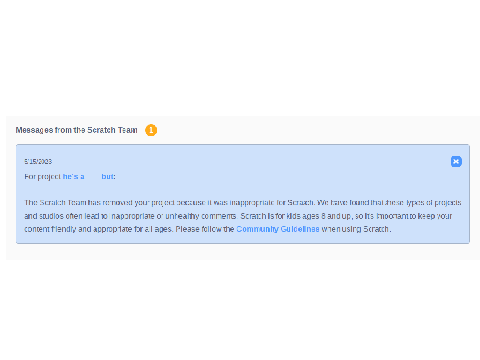Click the gray section background below the message box
Screen dimensions: 480x360
243,252
